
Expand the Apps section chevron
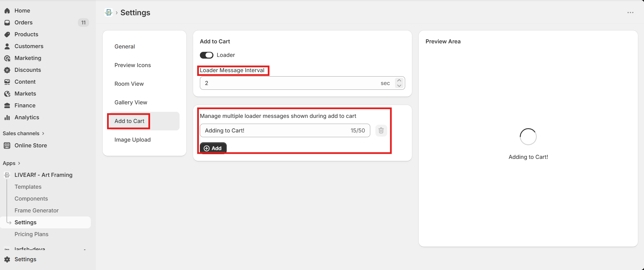coord(19,163)
